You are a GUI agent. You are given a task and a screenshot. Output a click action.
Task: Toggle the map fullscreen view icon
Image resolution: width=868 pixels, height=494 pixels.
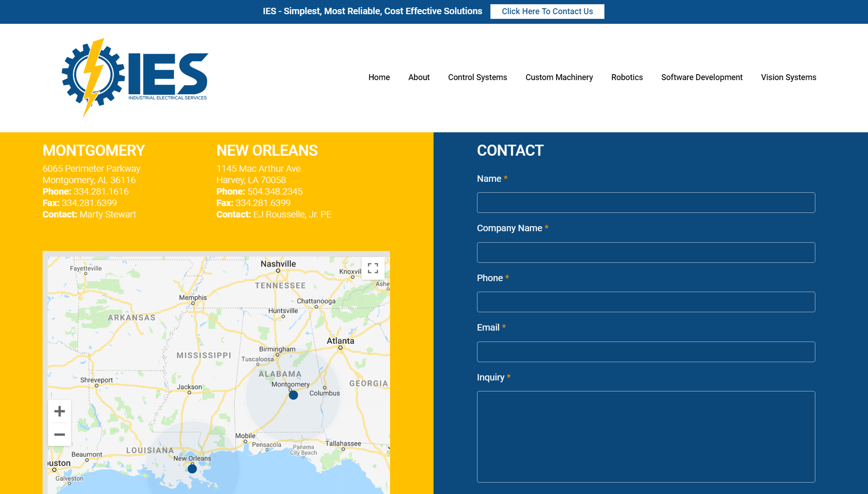[x=373, y=268]
